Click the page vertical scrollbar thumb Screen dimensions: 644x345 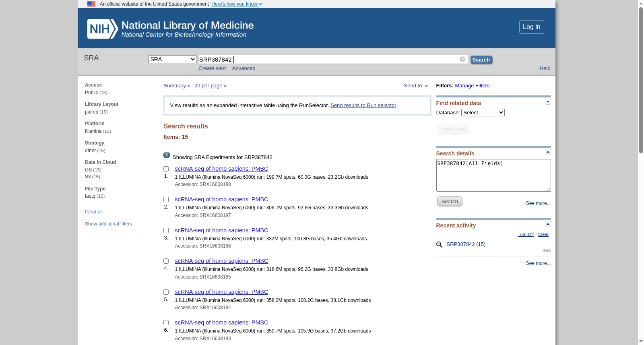click(641, 80)
